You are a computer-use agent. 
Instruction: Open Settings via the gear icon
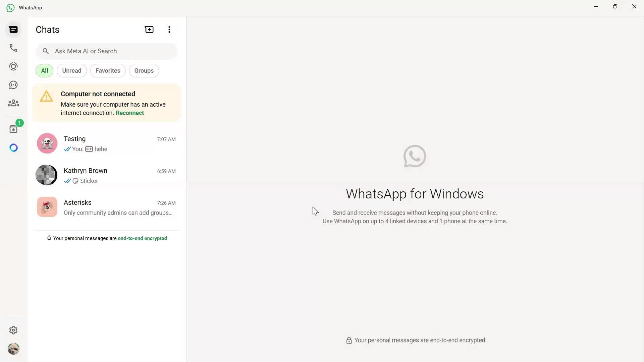(x=13, y=330)
